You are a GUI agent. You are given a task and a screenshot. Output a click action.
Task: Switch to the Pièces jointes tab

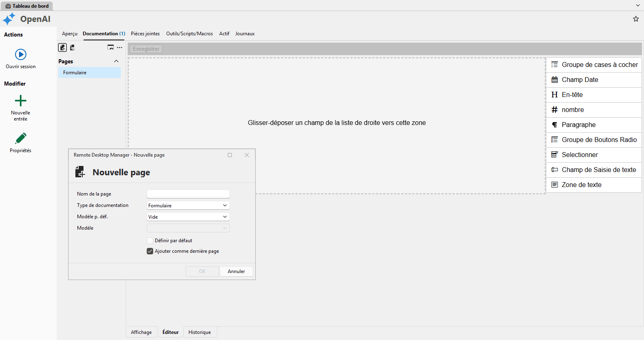pos(145,34)
